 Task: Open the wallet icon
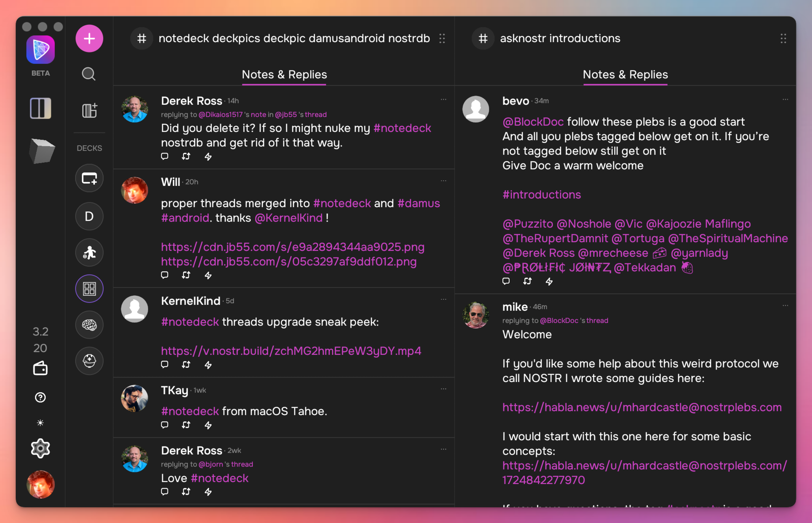coord(40,368)
